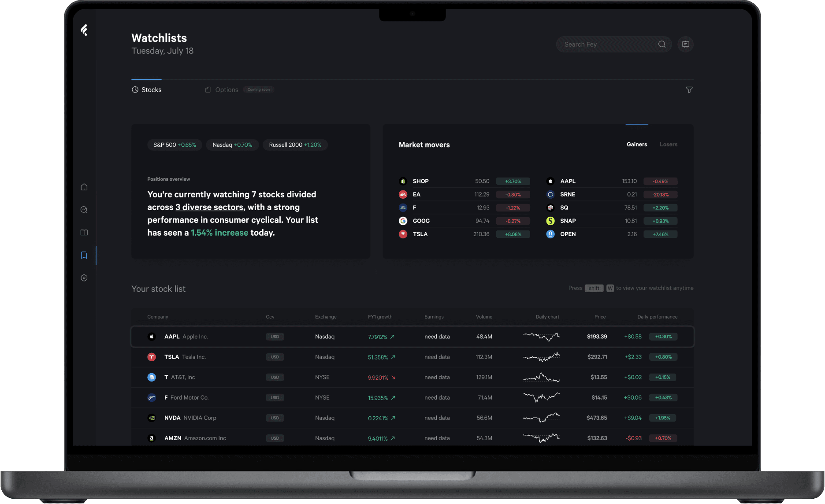Screen dimensions: 825x504
Task: Click the NVIDIA logo in stock list
Action: [x=152, y=418]
